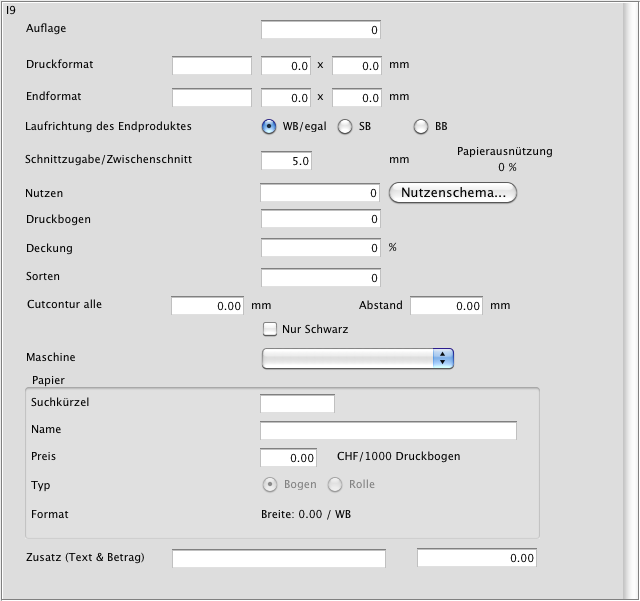
Task: Focus the Sorten input field
Action: click(320, 277)
